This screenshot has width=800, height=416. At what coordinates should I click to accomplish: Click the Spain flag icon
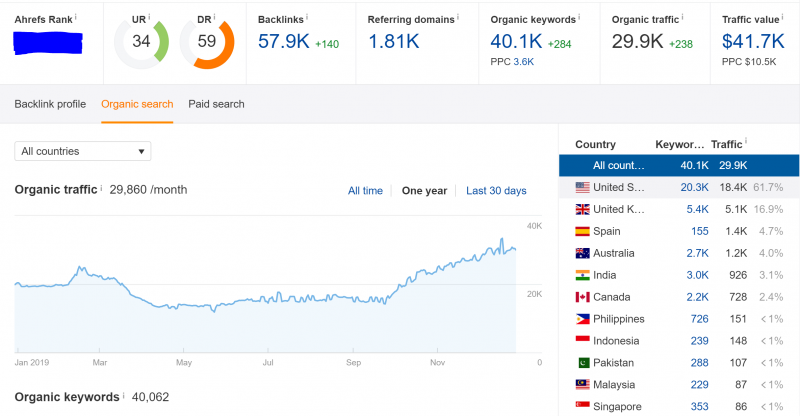click(x=582, y=231)
